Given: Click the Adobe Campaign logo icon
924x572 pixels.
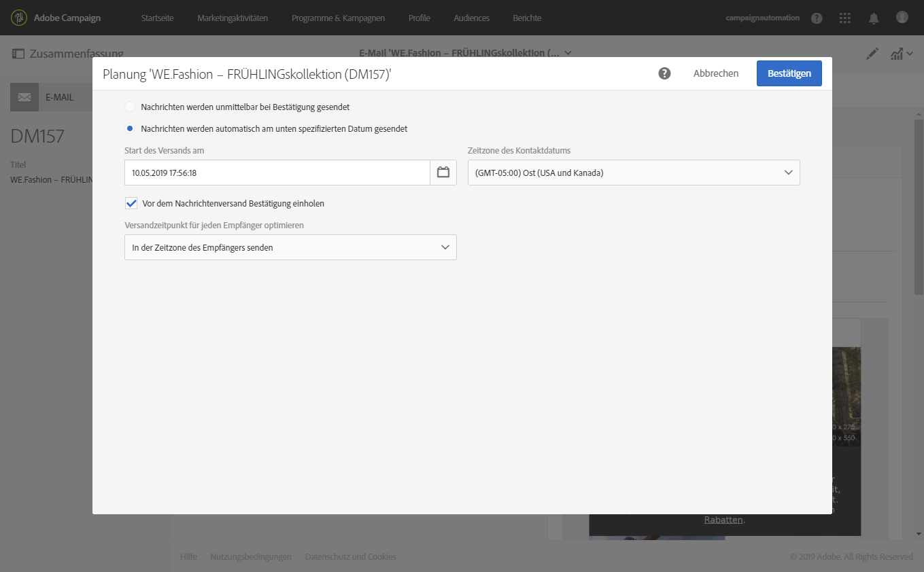Looking at the screenshot, I should (x=19, y=18).
